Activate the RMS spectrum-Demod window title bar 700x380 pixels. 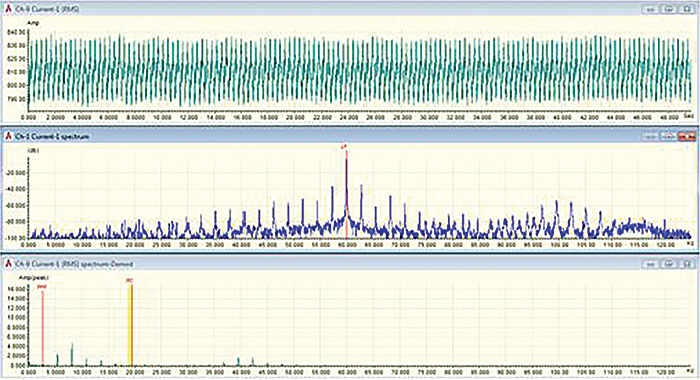click(x=350, y=264)
